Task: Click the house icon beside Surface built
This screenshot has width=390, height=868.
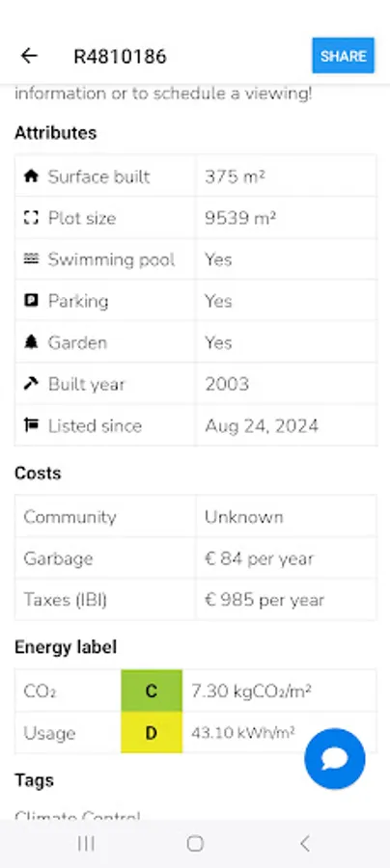Action: click(x=31, y=176)
